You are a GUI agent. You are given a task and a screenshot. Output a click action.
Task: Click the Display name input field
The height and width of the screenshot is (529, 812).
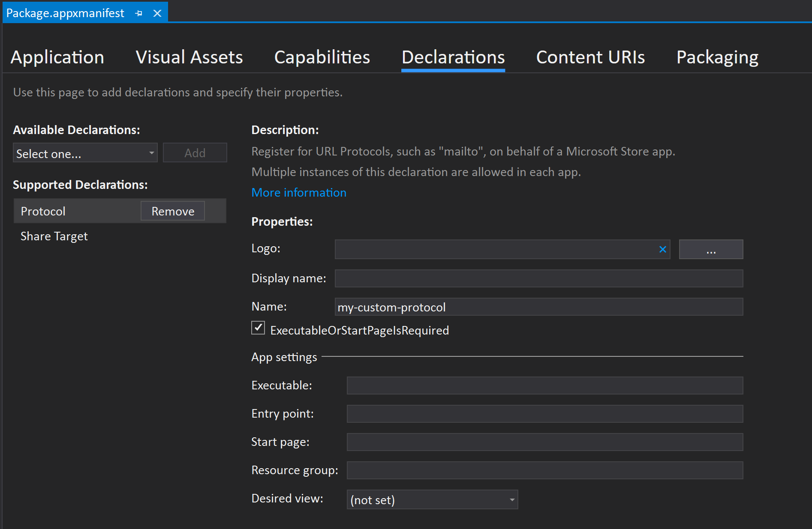(x=538, y=278)
